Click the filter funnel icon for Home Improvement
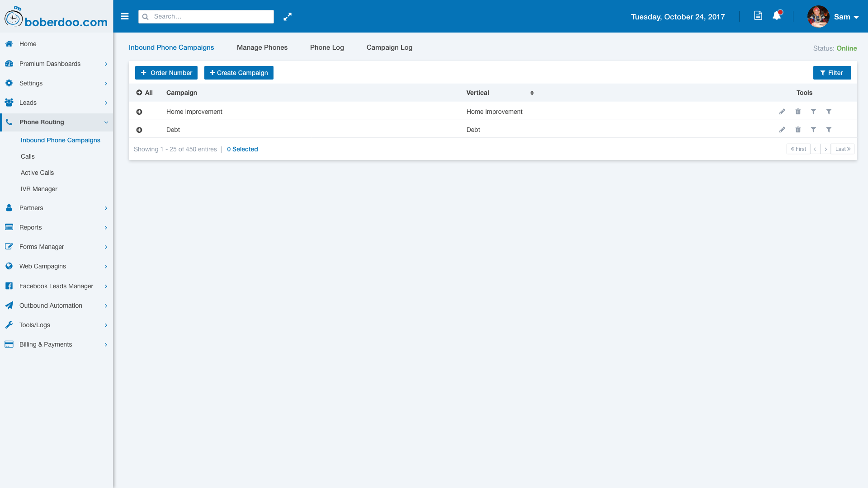The width and height of the screenshot is (868, 488). click(813, 112)
